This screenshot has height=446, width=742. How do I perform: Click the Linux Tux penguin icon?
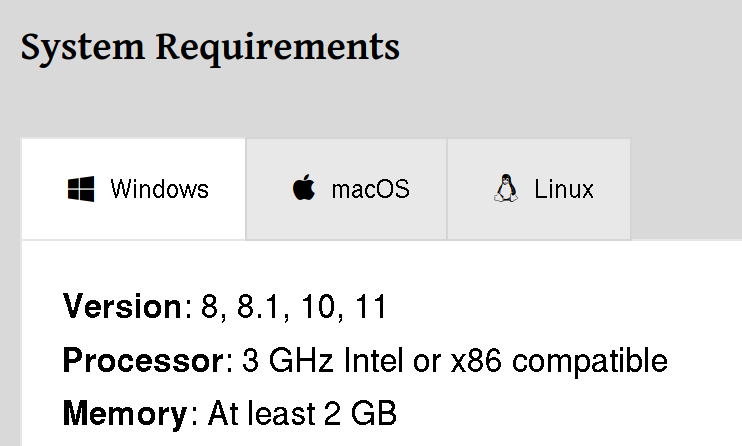point(506,188)
